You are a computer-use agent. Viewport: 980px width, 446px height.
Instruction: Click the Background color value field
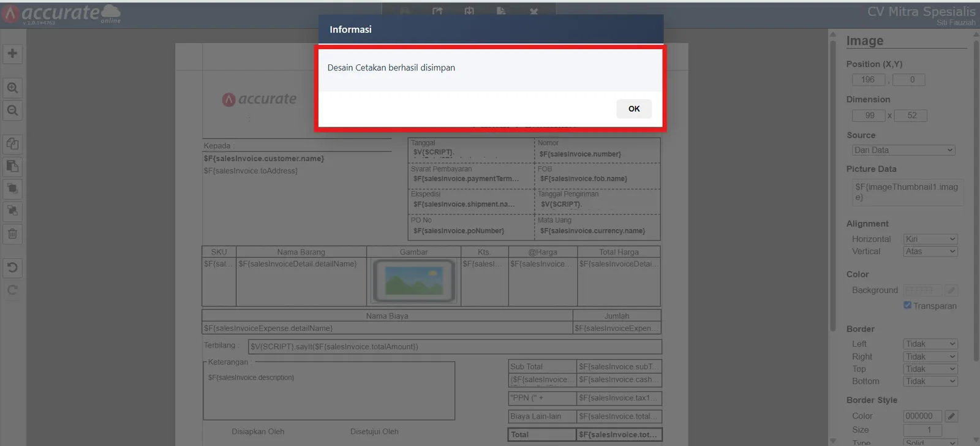pyautogui.click(x=923, y=290)
